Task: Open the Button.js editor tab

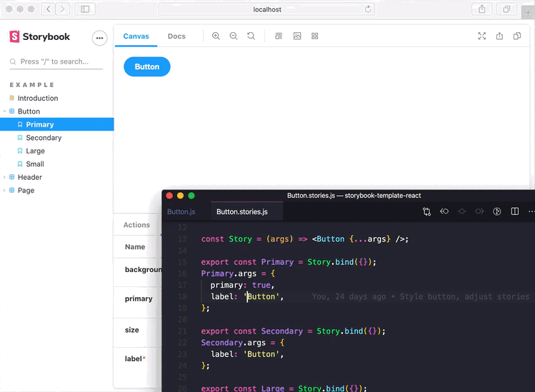Action: coord(181,211)
